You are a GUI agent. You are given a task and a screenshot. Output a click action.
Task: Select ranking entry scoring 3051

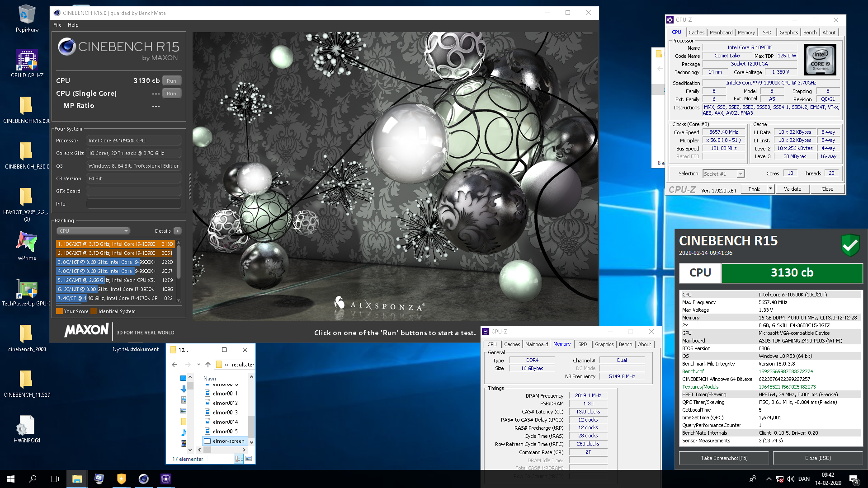click(115, 253)
